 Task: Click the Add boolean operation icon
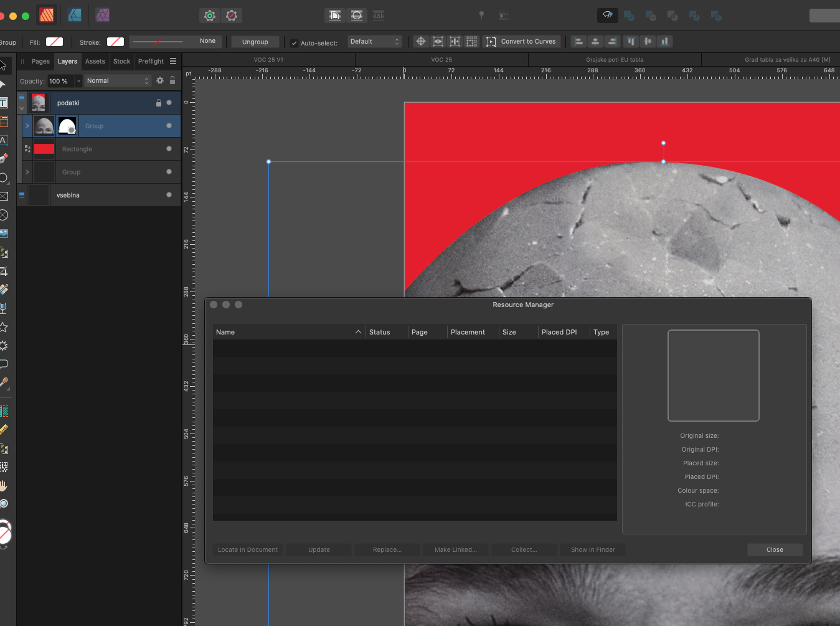pyautogui.click(x=629, y=16)
